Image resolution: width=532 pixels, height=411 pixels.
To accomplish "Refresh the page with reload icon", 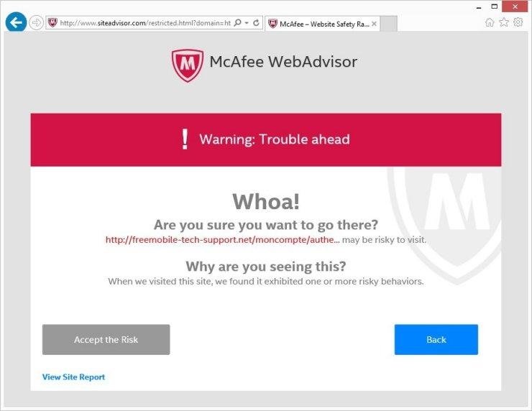I will 256,23.
